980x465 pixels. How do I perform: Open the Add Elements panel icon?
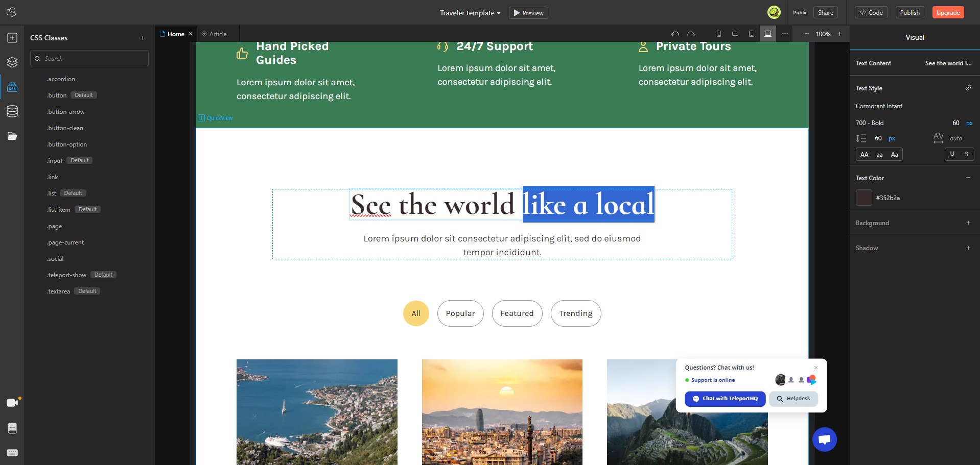coord(12,38)
